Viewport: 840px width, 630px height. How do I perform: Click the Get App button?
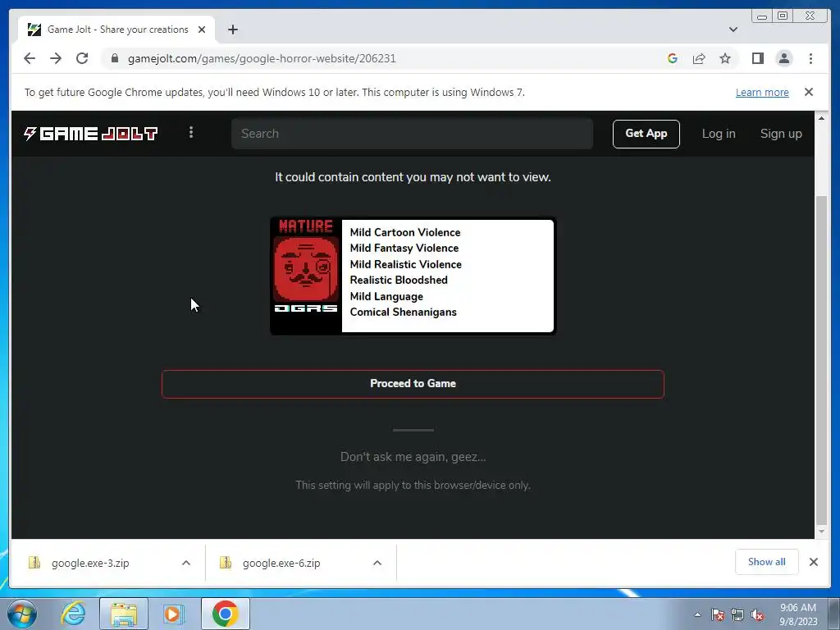click(x=646, y=134)
